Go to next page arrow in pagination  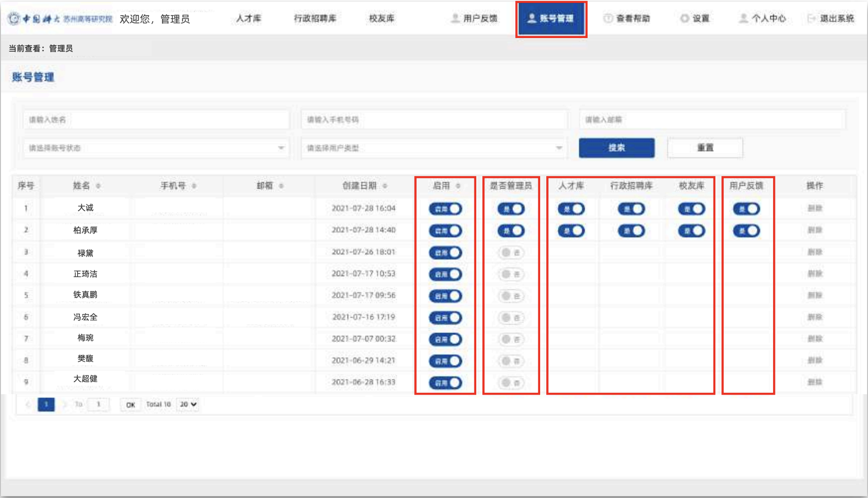point(64,404)
